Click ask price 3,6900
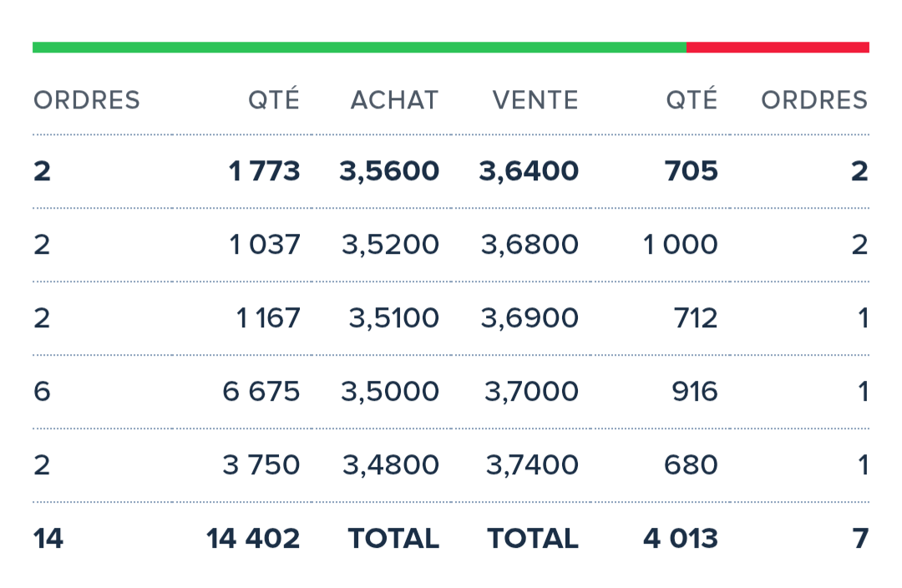This screenshot has height=588, width=902. coord(530,318)
